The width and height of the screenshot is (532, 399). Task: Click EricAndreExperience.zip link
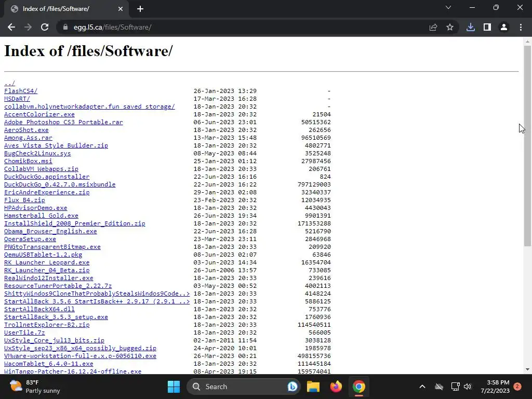(x=47, y=192)
